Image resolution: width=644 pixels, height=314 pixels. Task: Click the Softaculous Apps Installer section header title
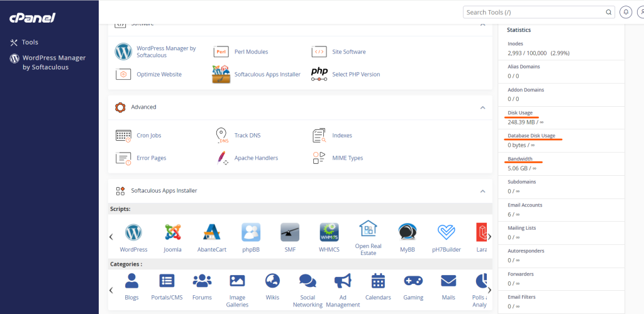(164, 191)
